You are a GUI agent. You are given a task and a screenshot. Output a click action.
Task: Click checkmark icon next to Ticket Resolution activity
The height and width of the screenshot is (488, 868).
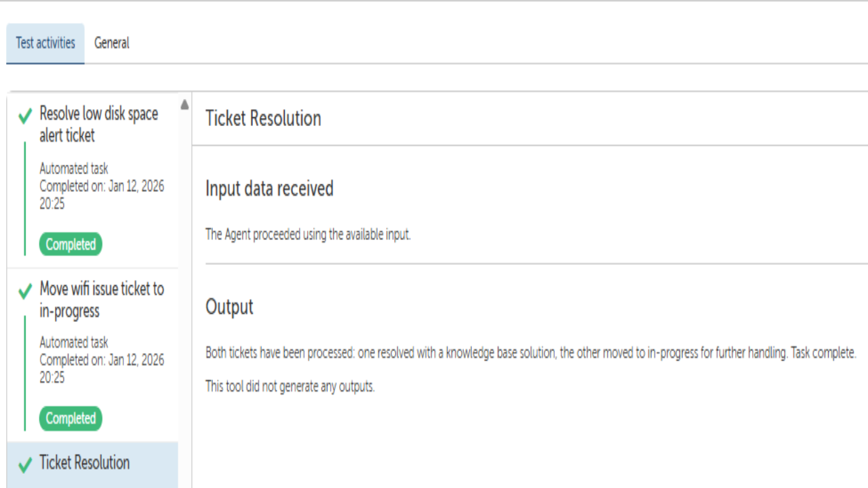pos(25,465)
